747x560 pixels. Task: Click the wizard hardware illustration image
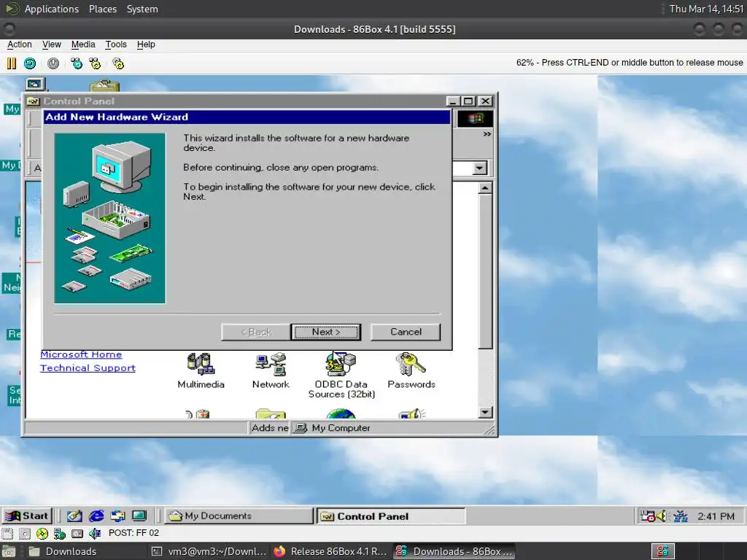(x=110, y=218)
